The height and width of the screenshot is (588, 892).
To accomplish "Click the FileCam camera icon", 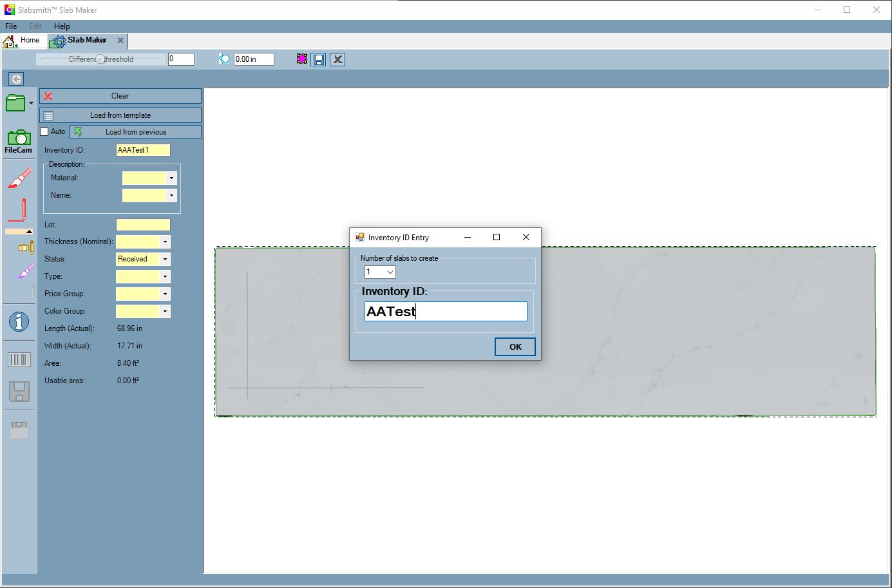I will pyautogui.click(x=19, y=138).
